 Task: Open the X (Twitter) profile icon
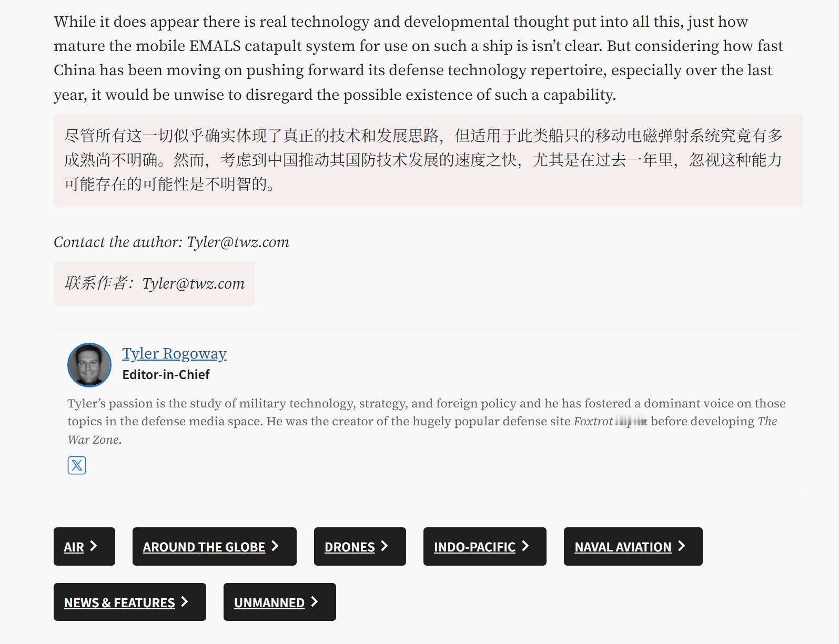77,465
